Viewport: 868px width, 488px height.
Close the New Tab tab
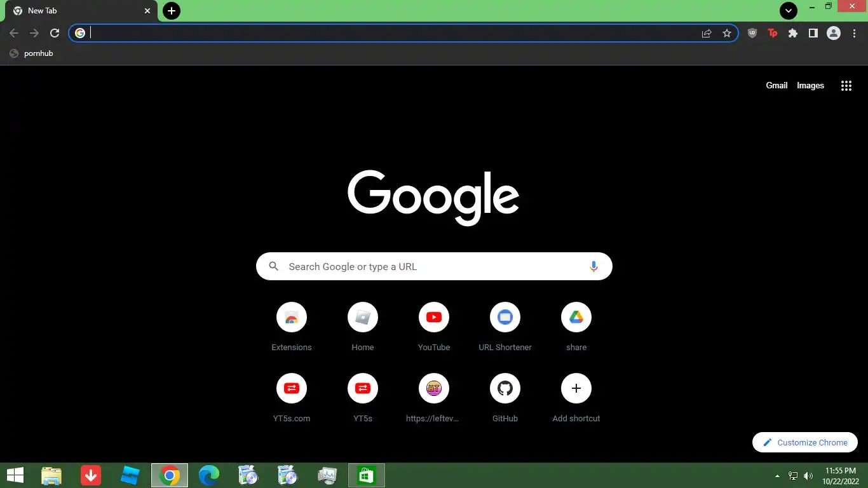click(147, 11)
